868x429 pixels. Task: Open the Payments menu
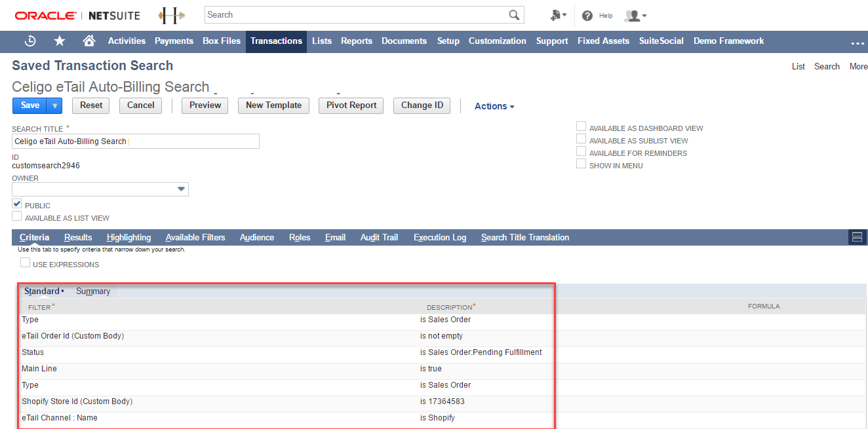click(x=174, y=41)
